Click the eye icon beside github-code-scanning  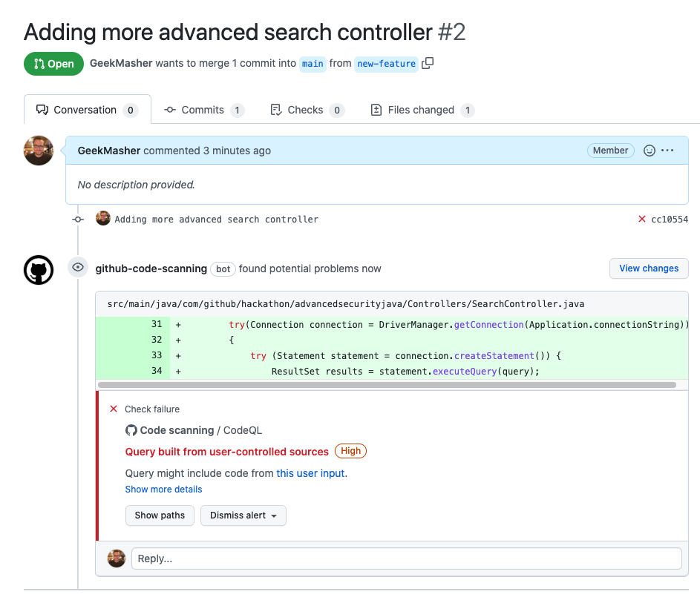pyautogui.click(x=78, y=267)
